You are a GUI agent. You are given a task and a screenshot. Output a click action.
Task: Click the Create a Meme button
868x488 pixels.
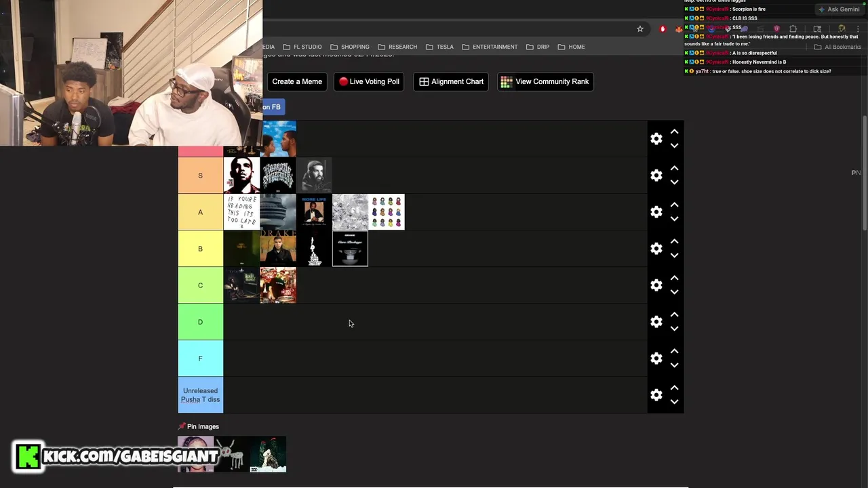[x=297, y=81]
